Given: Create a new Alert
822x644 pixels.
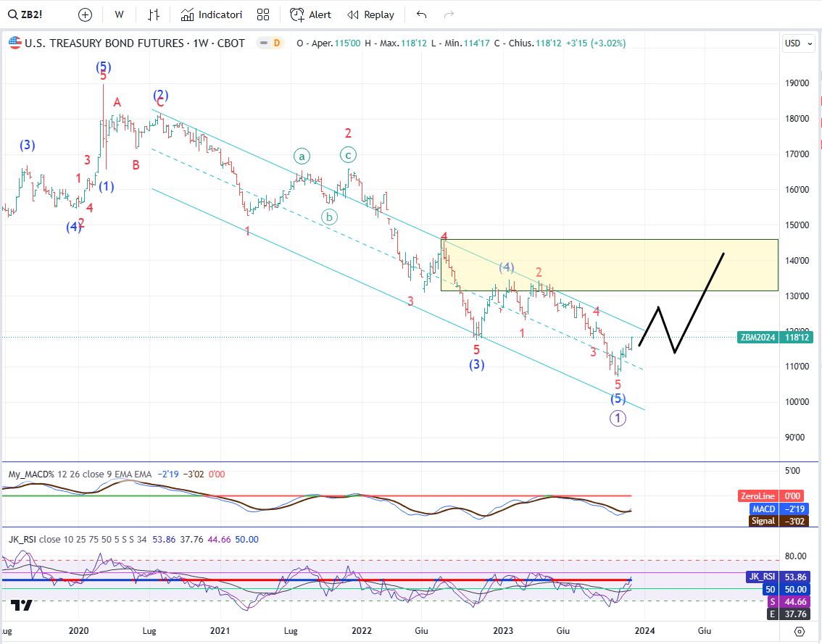Looking at the screenshot, I should tap(310, 14).
